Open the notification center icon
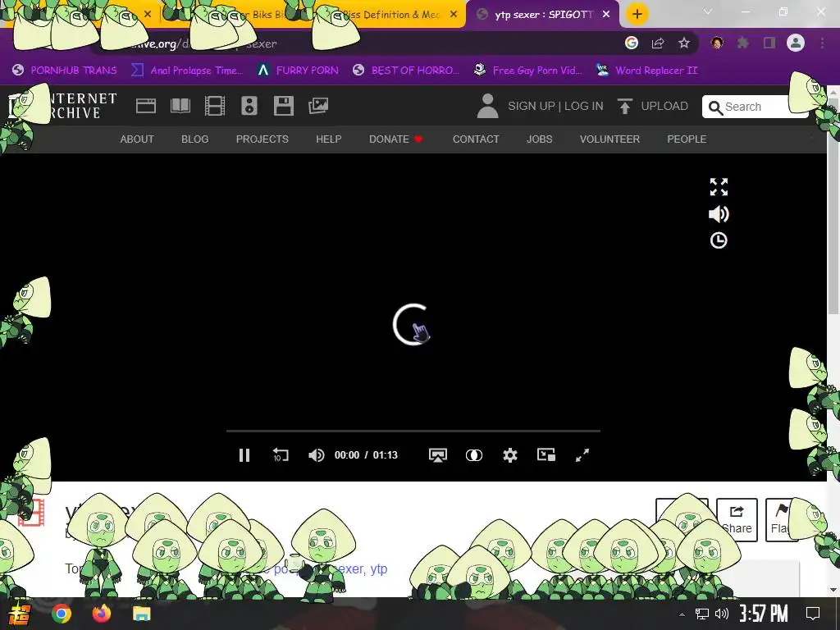This screenshot has height=630, width=840. pyautogui.click(x=813, y=614)
